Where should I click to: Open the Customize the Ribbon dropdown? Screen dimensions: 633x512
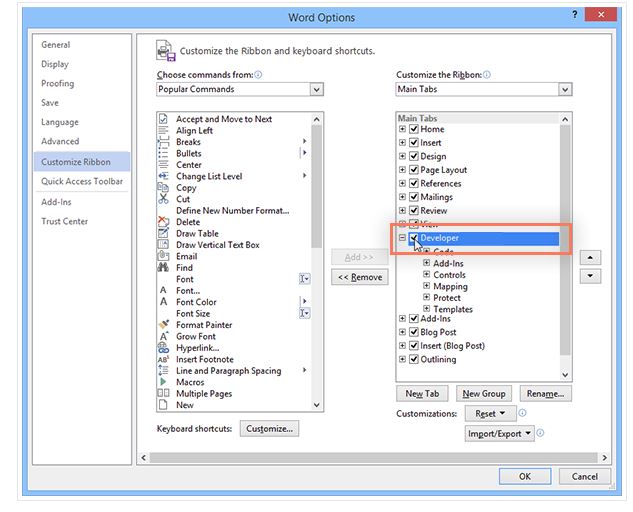pyautogui.click(x=565, y=89)
